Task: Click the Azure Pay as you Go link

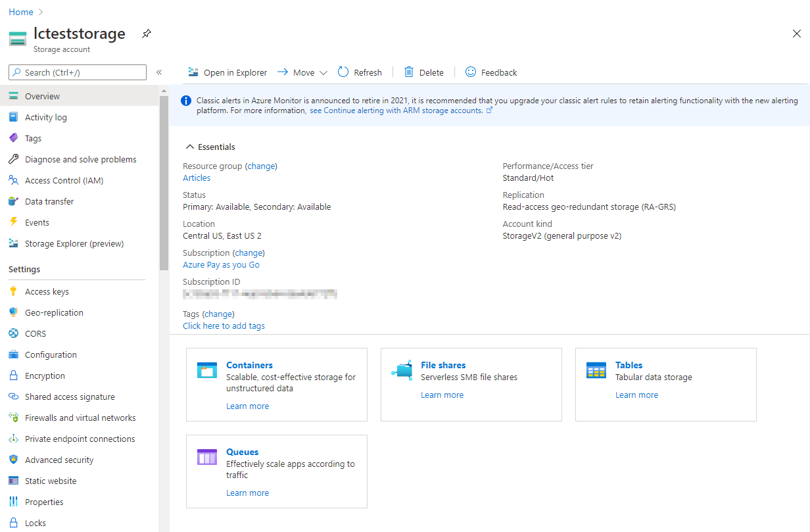Action: (221, 265)
